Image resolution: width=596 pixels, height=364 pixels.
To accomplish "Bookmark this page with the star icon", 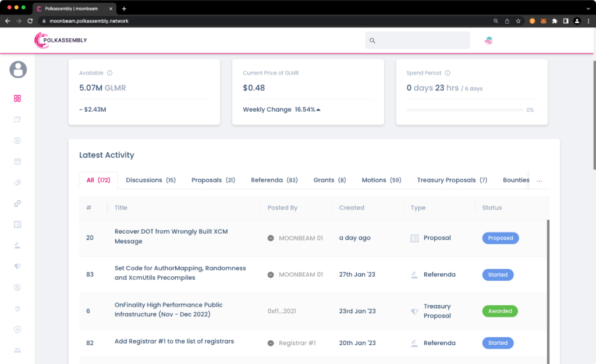I will click(518, 22).
